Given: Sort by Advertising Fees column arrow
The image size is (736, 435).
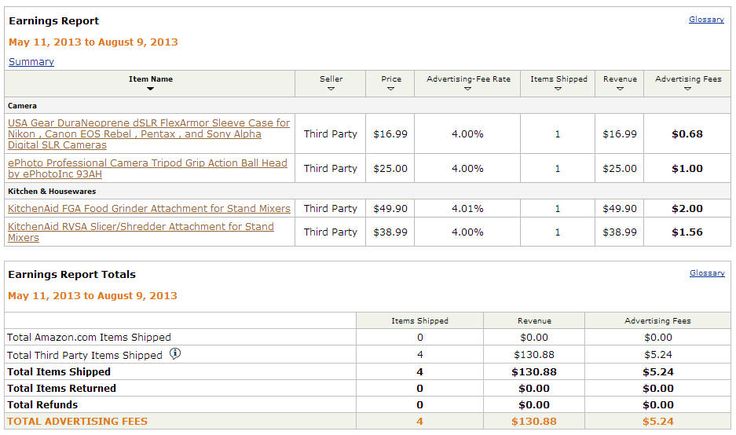Looking at the screenshot, I should click(688, 89).
